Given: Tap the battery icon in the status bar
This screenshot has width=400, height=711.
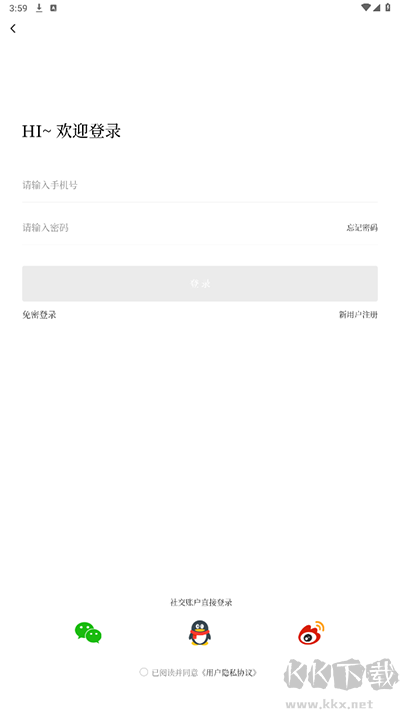Looking at the screenshot, I should tap(388, 7).
